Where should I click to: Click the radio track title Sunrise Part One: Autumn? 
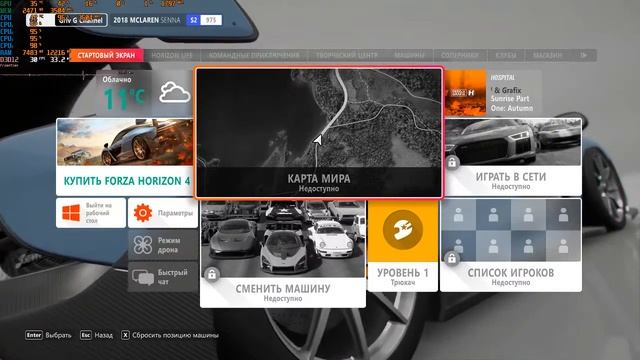click(512, 104)
